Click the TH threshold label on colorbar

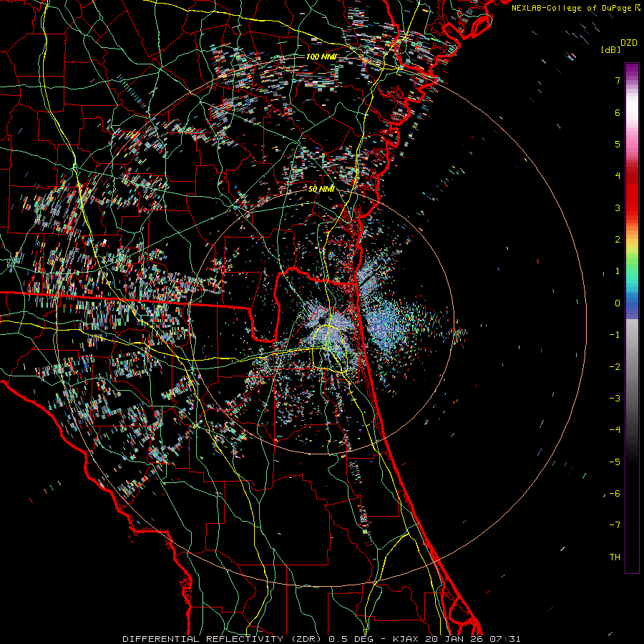(615, 557)
